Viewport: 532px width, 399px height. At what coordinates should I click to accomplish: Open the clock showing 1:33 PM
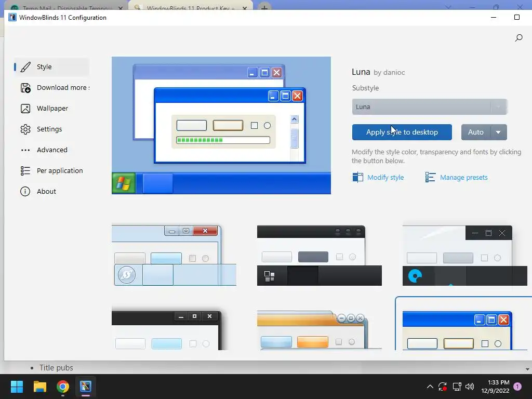[495, 387]
